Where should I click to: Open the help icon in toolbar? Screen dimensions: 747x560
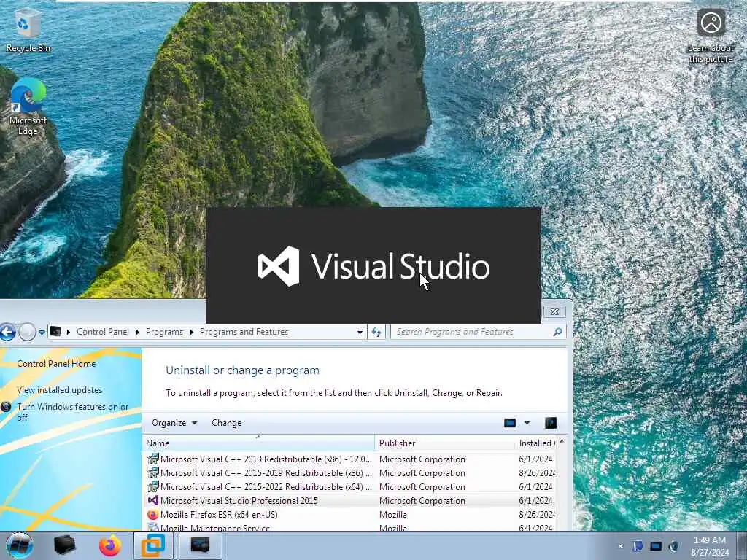550,423
